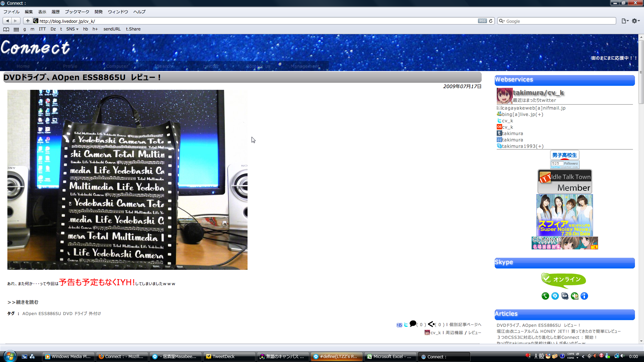The image size is (644, 362).
Task: Open 堀江由衣ニューアルバム HONEY JET article link
Action: pos(558,331)
